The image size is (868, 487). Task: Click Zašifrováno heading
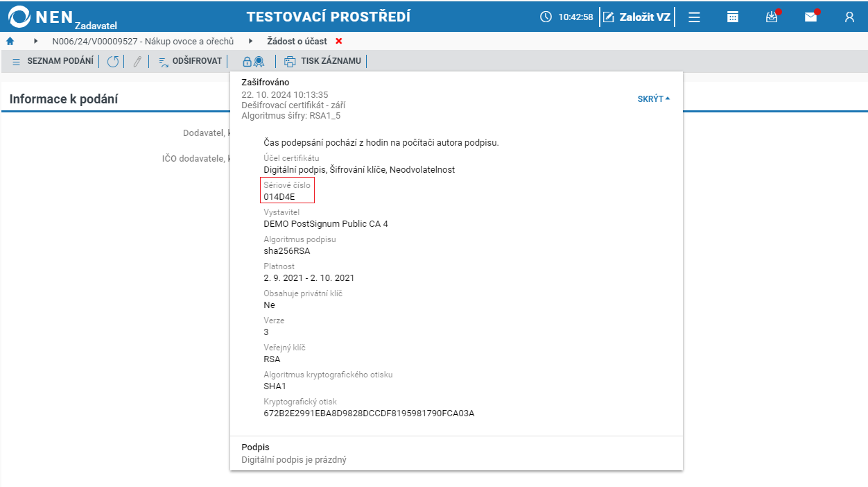tap(266, 83)
